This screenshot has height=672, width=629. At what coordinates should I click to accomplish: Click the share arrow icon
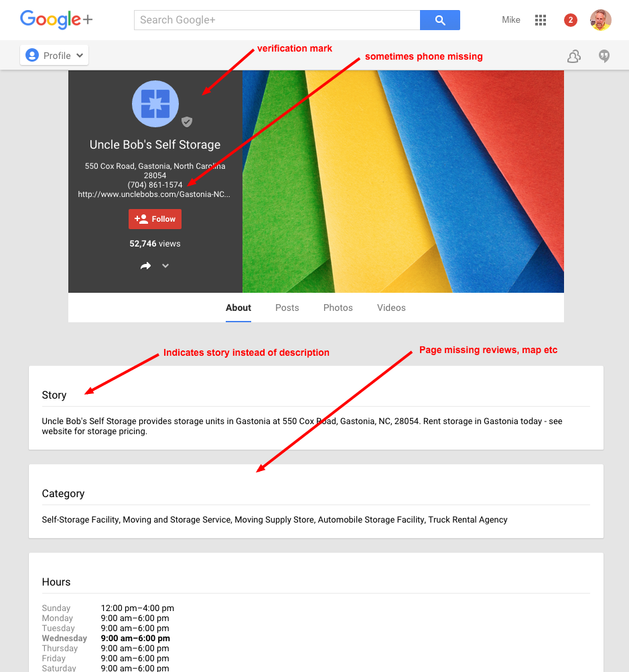tap(145, 266)
